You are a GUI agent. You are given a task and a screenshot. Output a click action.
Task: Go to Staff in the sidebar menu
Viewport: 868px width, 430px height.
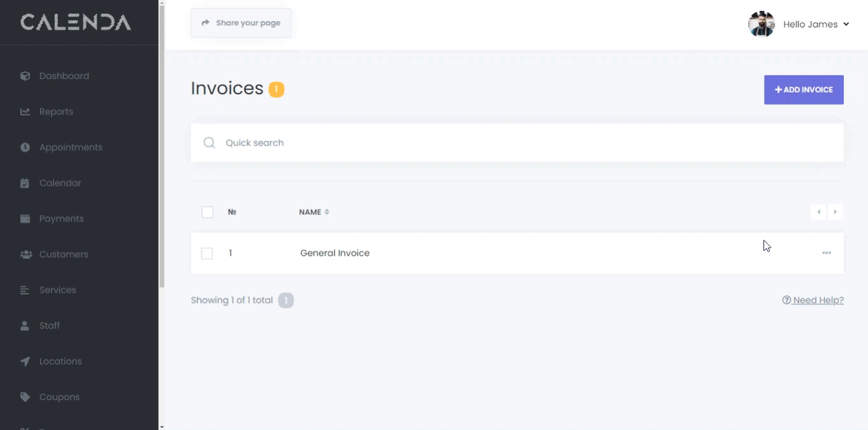[x=49, y=325]
